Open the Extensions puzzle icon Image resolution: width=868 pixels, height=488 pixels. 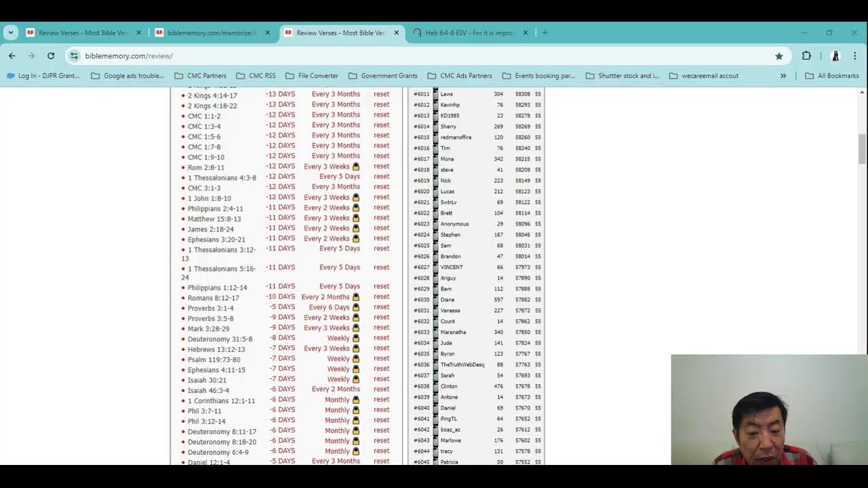click(x=806, y=56)
